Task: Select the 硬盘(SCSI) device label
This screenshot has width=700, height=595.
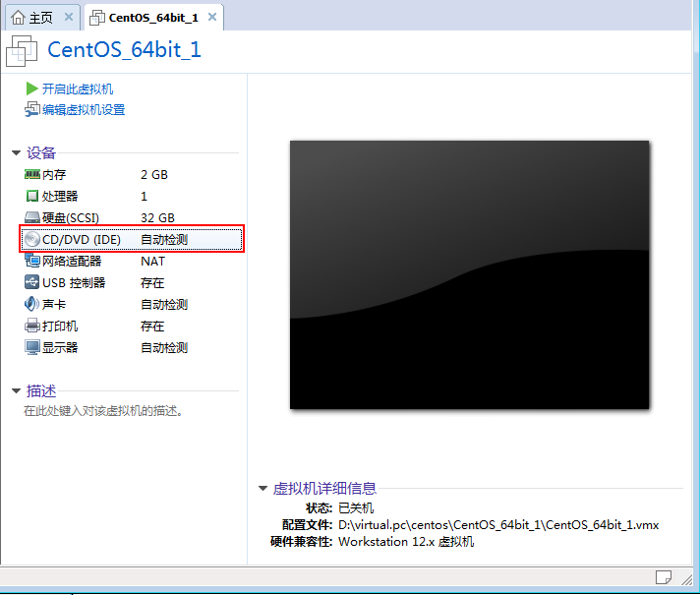Action: pos(71,218)
